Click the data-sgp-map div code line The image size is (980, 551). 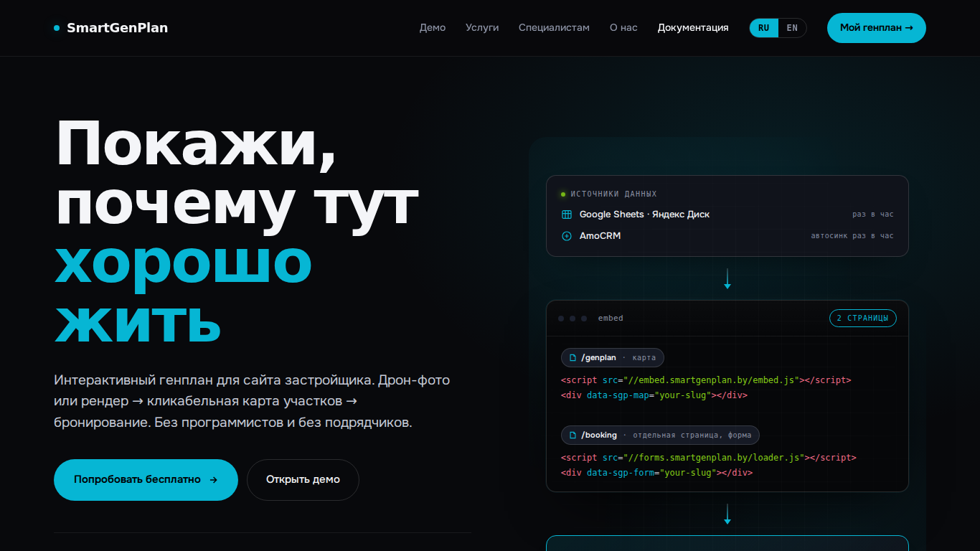(654, 395)
